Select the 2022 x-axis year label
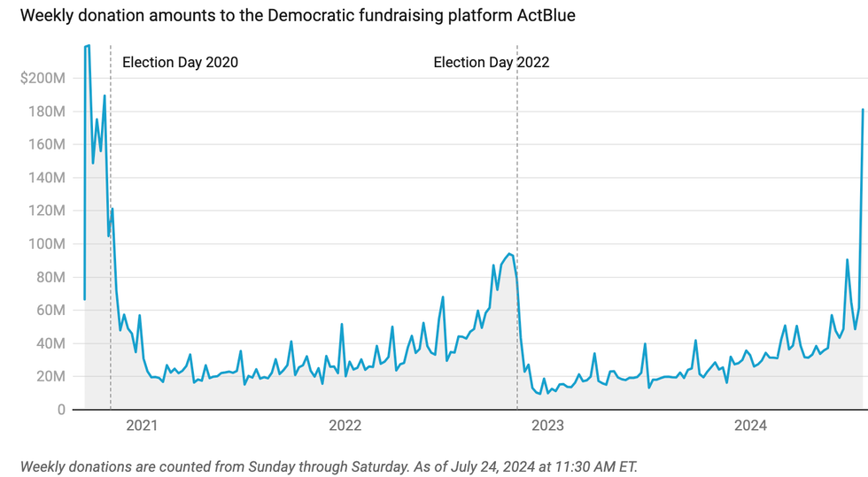This screenshot has height=477, width=868. [345, 426]
